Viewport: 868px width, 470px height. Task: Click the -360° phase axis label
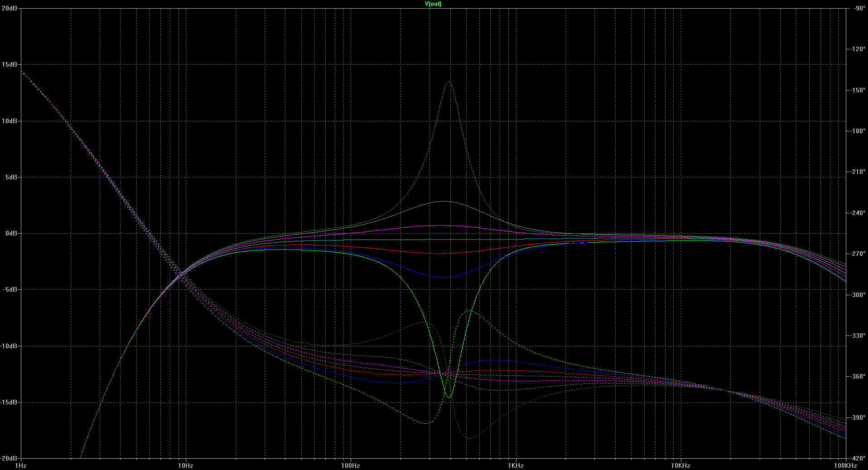858,376
